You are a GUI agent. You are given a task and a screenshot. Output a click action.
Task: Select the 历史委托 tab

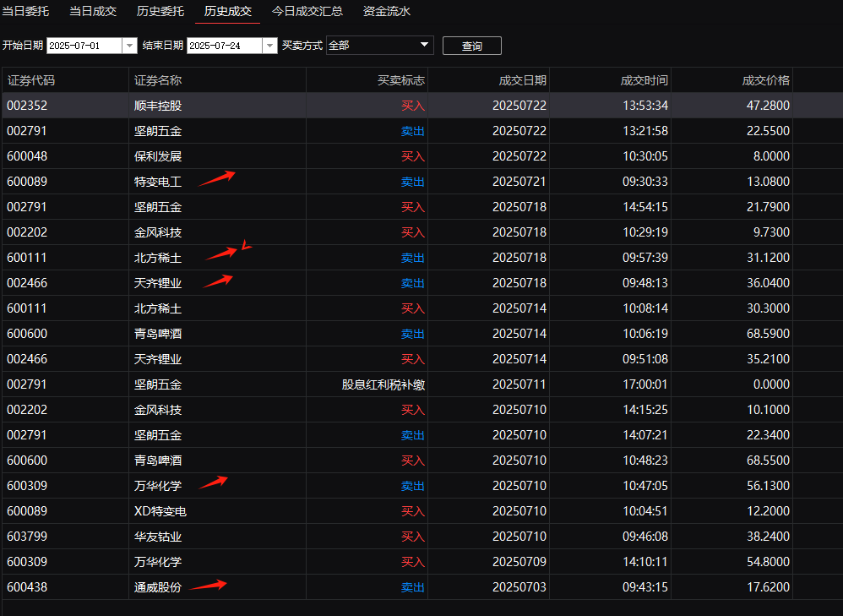coord(160,11)
